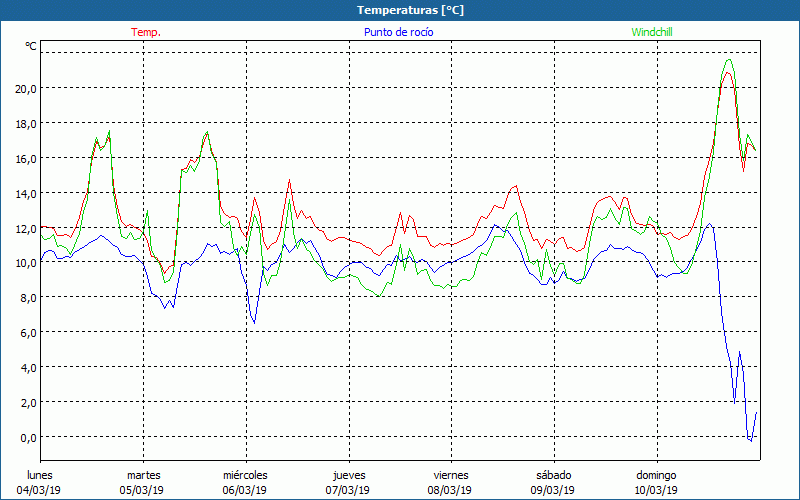Click the 'sábado' day label

[x=554, y=475]
